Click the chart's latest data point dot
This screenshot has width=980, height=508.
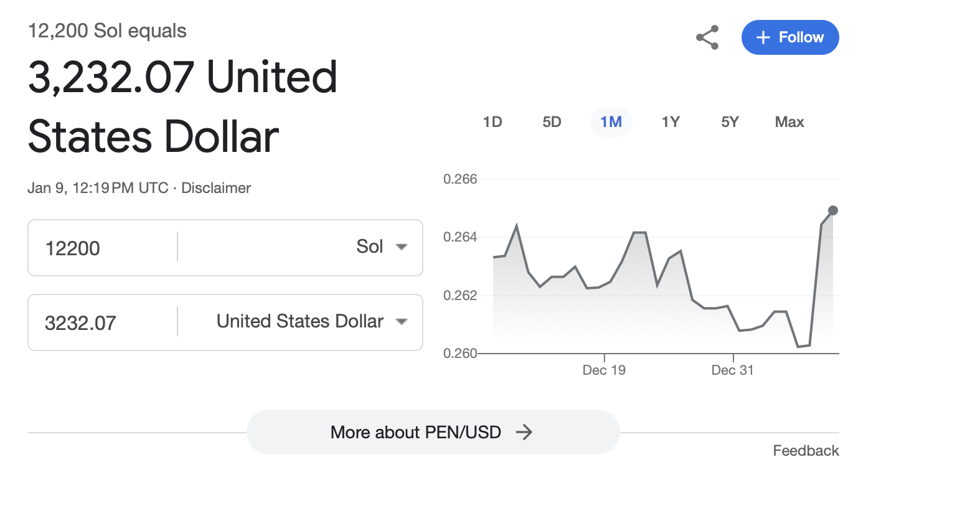pyautogui.click(x=833, y=210)
